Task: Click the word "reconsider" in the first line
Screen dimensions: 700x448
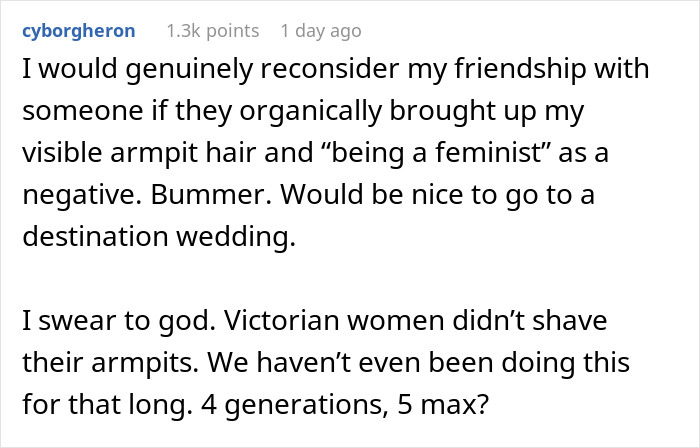Action: click(x=307, y=73)
